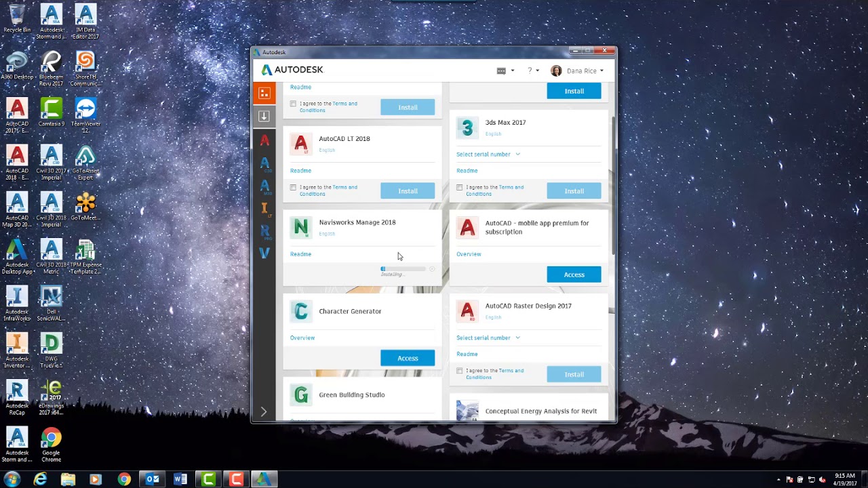Expand Select serial number for Raster Design 2017
The width and height of the screenshot is (868, 488).
tap(488, 338)
